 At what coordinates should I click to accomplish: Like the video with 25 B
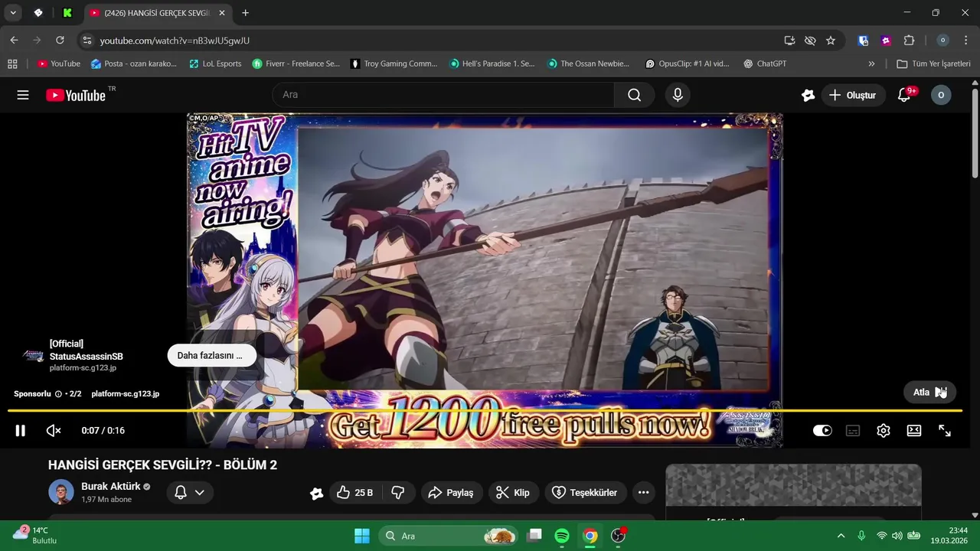pyautogui.click(x=354, y=493)
